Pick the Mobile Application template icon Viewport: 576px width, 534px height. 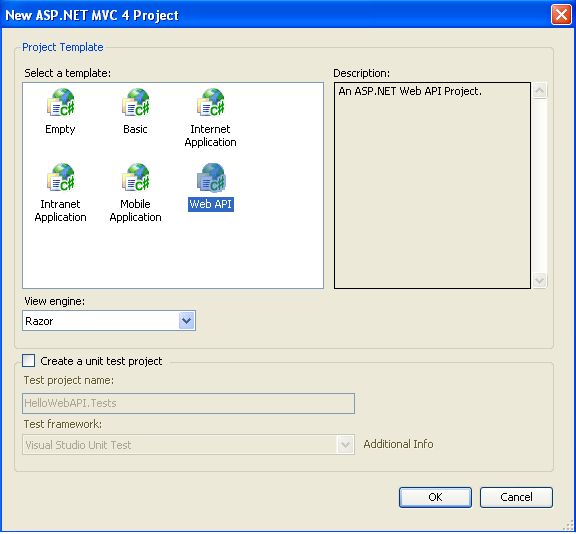click(x=136, y=177)
